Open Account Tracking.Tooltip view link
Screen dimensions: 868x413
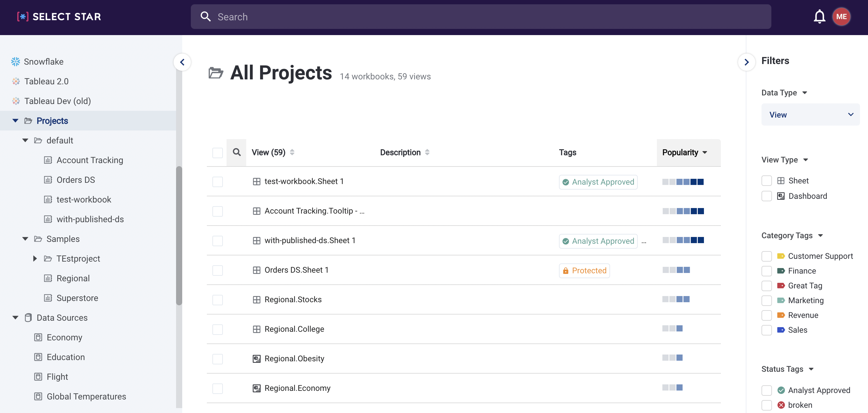[314, 211]
